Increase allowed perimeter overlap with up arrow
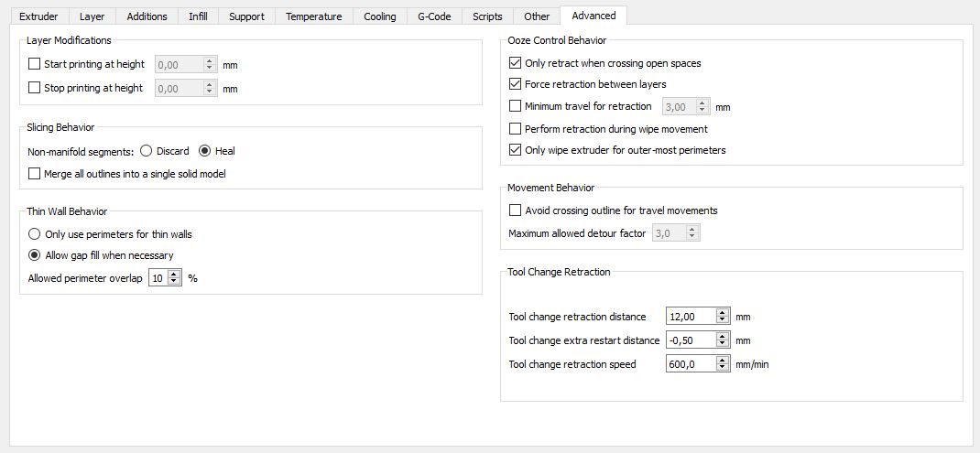 click(x=174, y=275)
